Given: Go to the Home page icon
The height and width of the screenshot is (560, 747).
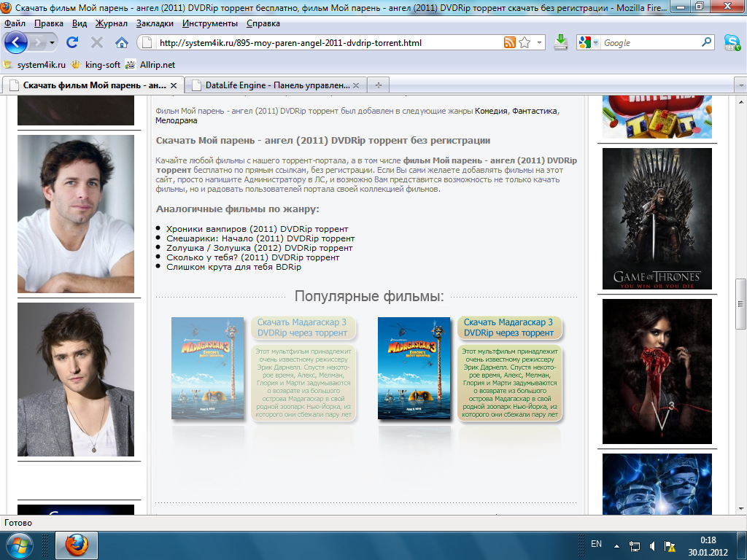Looking at the screenshot, I should (122, 43).
